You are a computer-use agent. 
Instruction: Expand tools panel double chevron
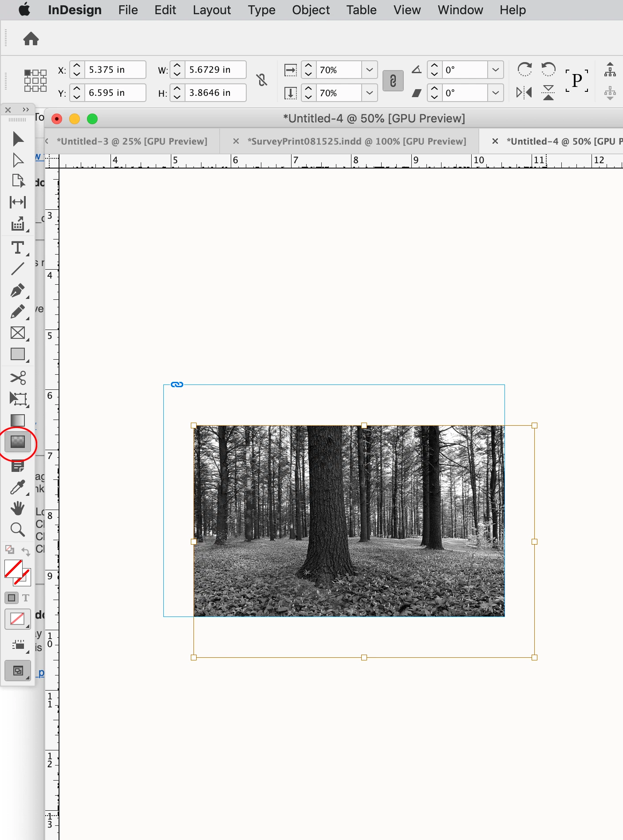click(25, 110)
